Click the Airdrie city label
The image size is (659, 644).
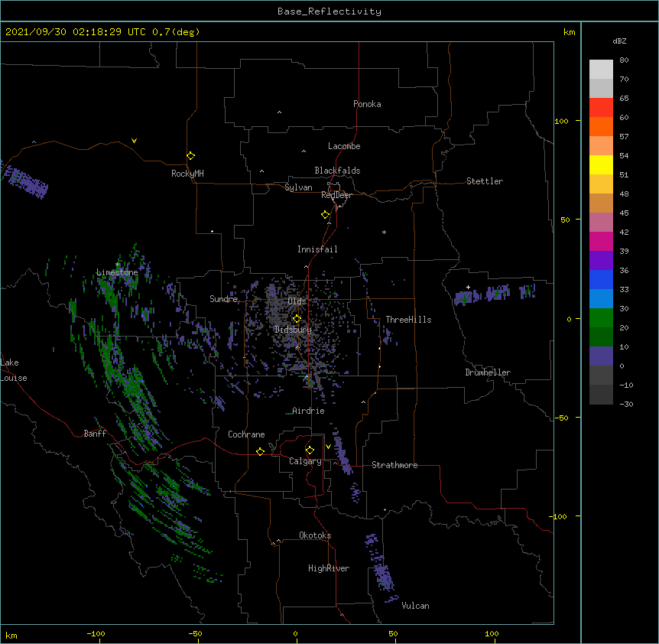coord(308,411)
